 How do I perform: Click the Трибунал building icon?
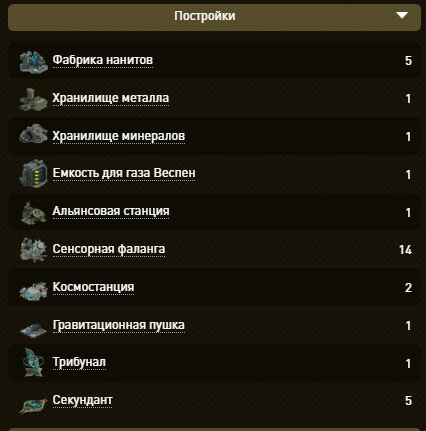click(x=33, y=362)
